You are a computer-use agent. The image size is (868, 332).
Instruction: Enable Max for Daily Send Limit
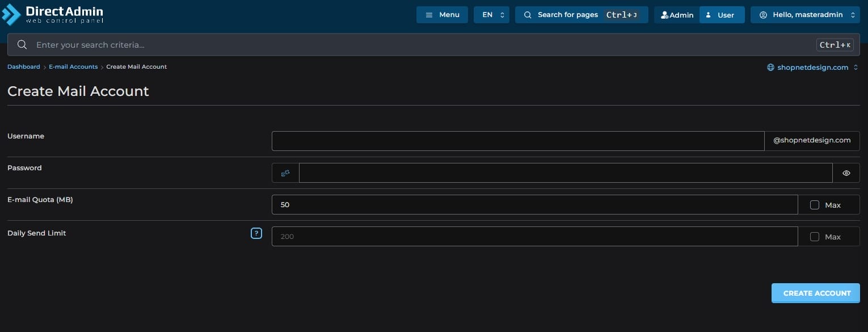[815, 237]
